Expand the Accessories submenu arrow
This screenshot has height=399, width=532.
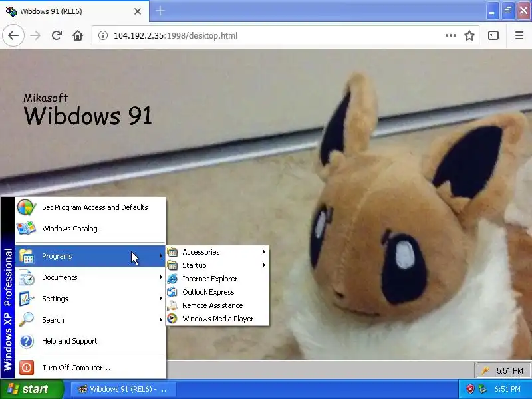point(263,252)
